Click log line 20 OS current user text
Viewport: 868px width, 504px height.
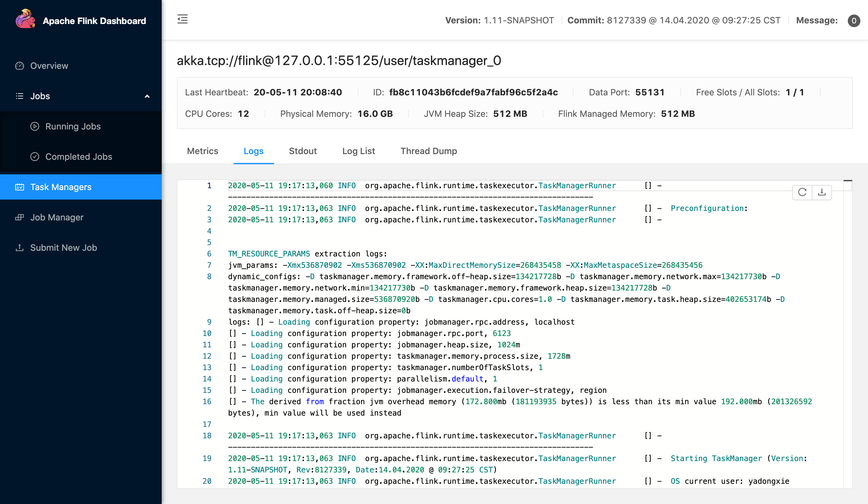[730, 481]
